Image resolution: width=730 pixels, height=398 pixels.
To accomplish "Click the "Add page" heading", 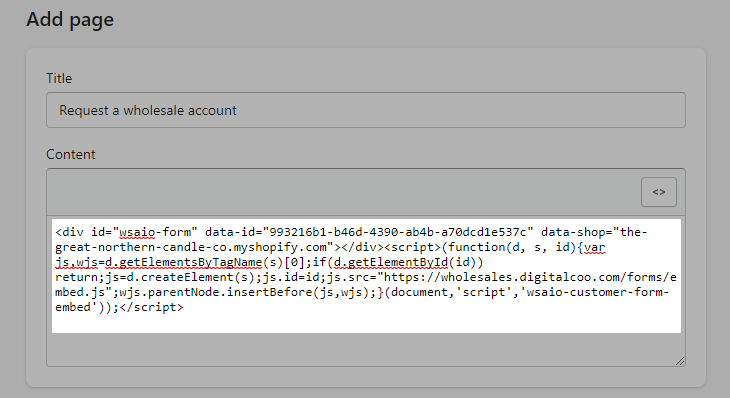I will [70, 19].
